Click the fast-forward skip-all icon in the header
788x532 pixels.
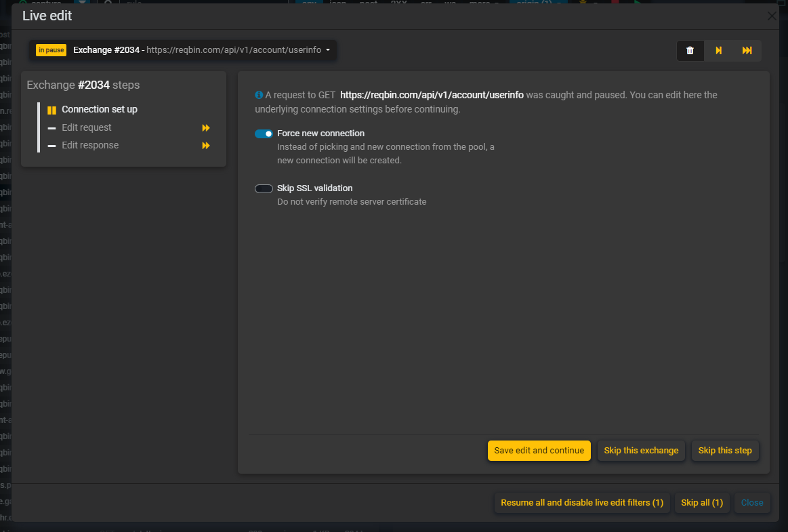[x=746, y=50]
